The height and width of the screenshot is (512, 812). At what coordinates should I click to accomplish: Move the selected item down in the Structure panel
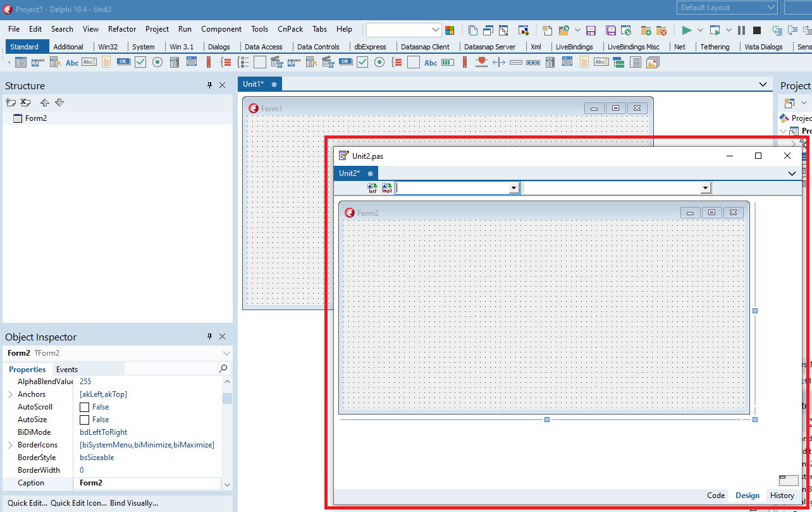pos(59,103)
